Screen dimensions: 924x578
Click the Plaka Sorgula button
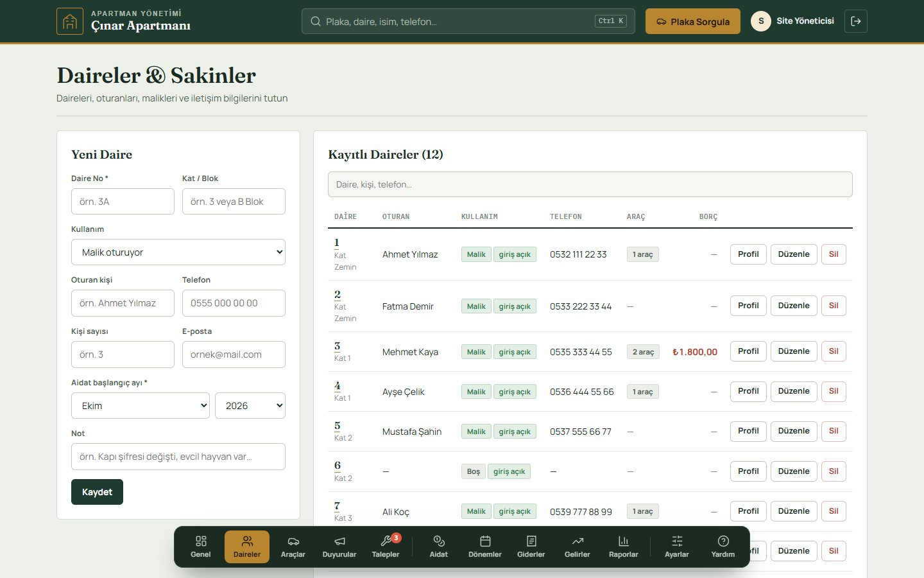coord(693,21)
